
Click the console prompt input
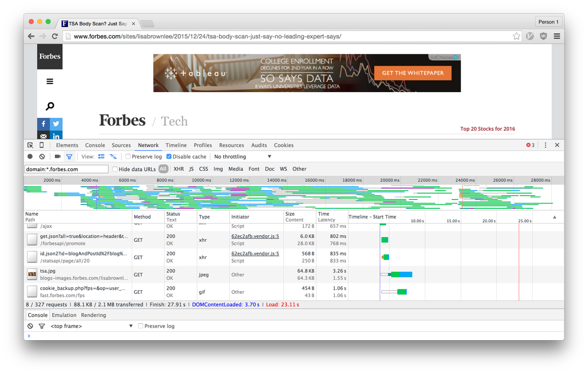pos(294,336)
